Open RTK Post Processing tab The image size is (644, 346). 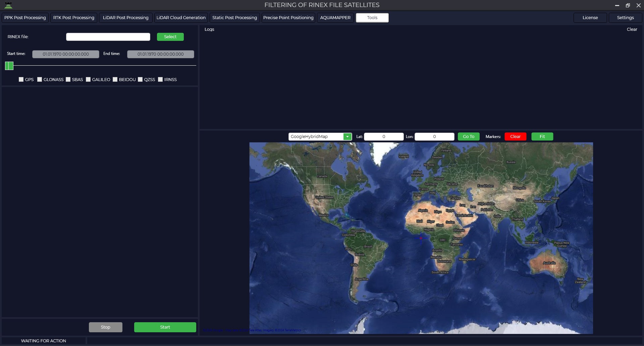click(74, 18)
